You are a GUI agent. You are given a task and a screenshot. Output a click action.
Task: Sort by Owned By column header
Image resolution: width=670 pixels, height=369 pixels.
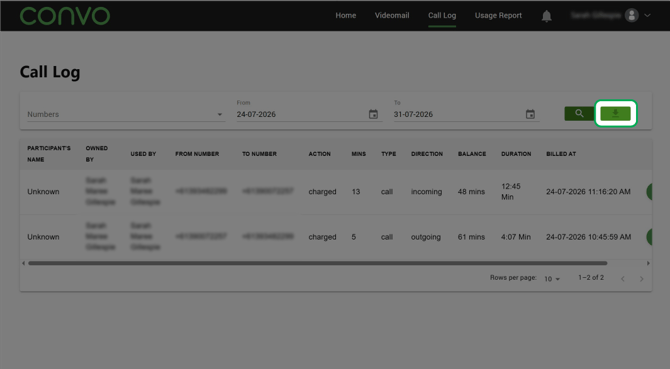point(97,154)
